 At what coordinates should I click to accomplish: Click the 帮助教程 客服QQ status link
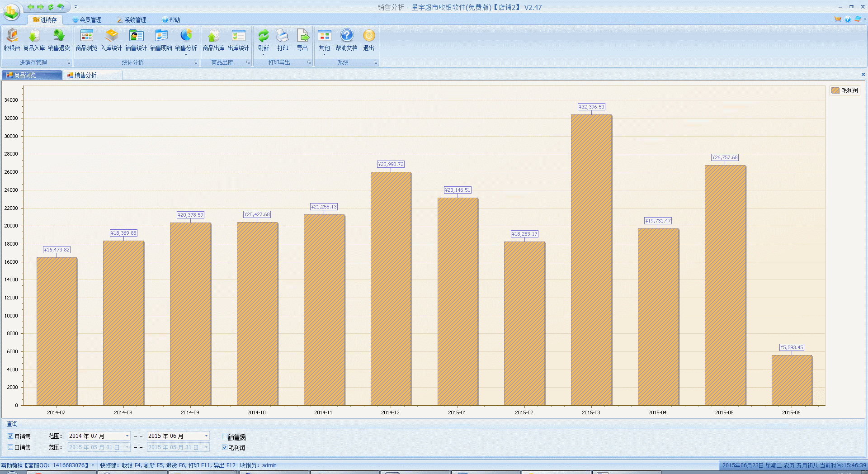tap(45, 465)
